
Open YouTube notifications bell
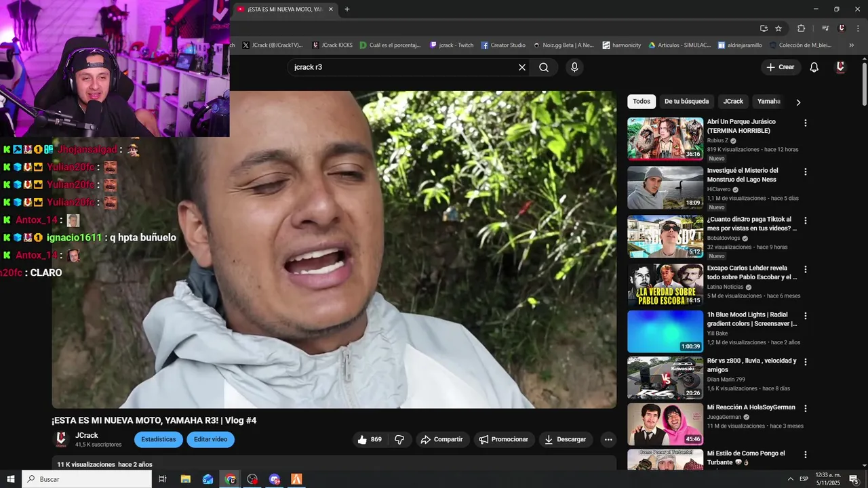[814, 67]
